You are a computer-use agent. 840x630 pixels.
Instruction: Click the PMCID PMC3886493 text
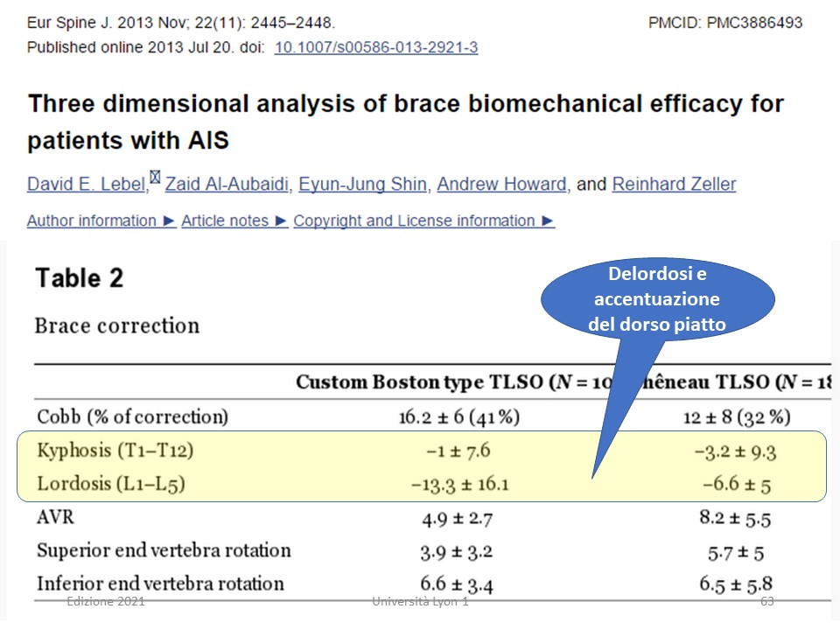click(725, 23)
